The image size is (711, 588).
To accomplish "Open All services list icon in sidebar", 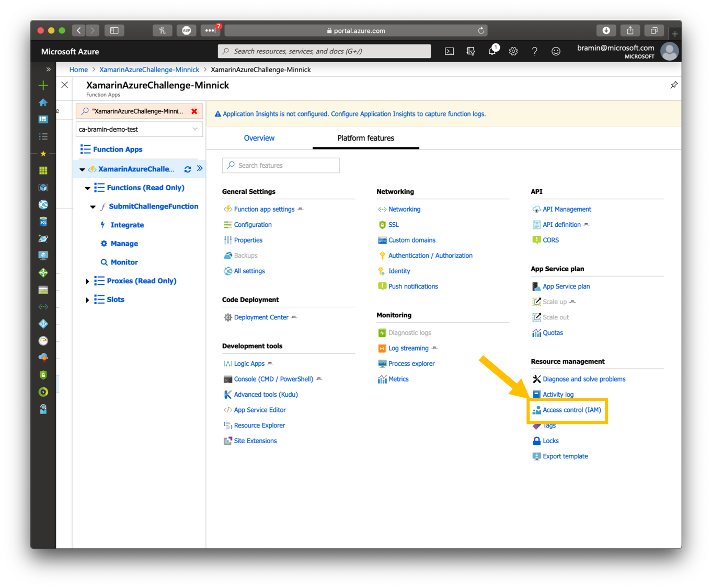I will click(x=43, y=136).
